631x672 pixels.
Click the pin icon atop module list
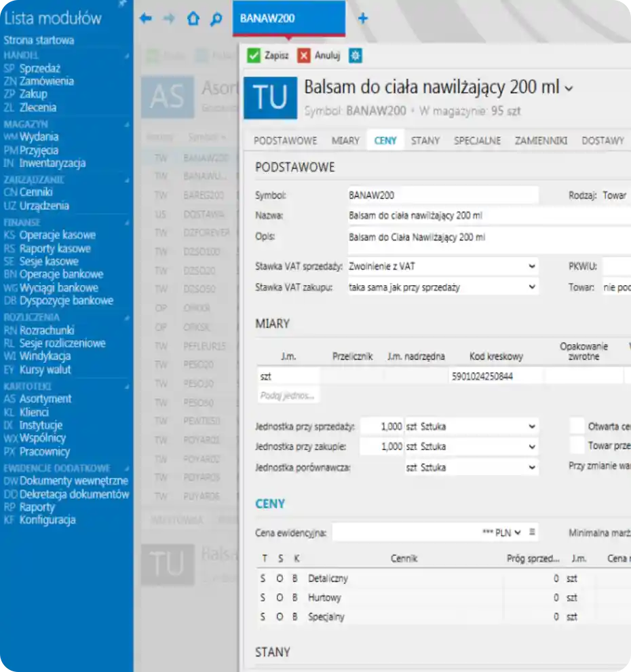pos(123,3)
